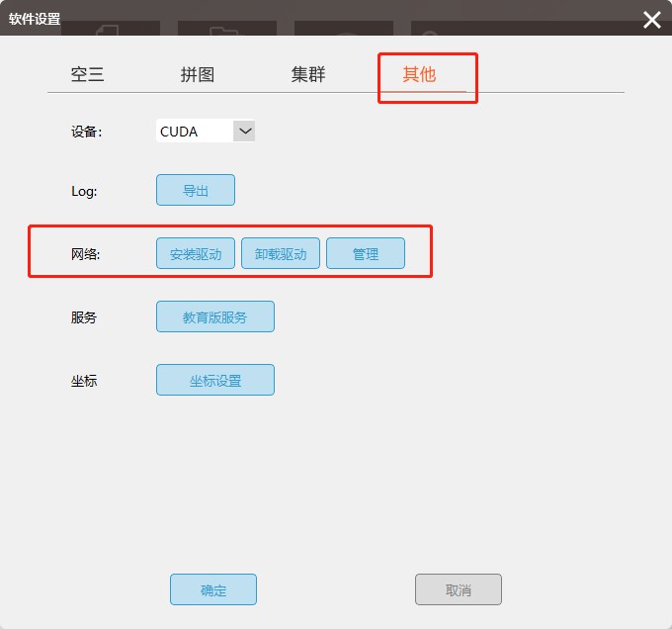Click the Log: label
The width and height of the screenshot is (672, 629).
coord(84,191)
